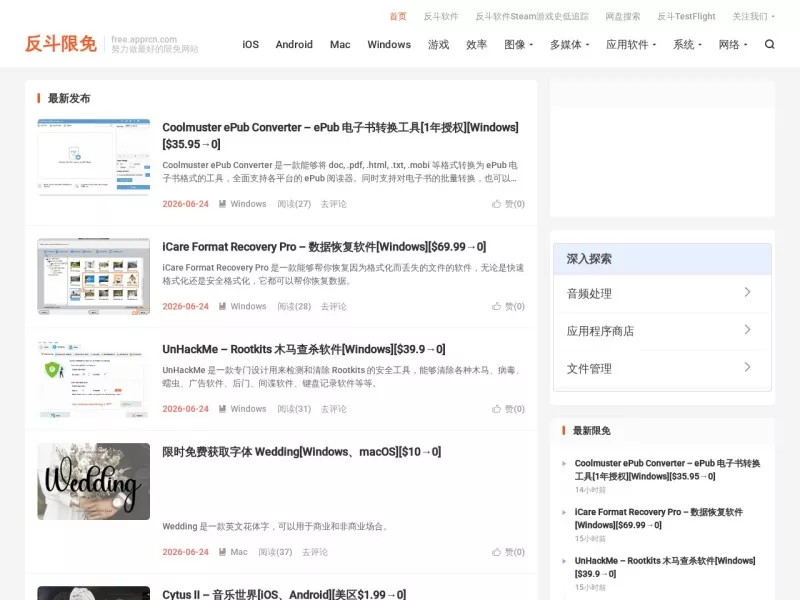Open the Windows navigation item
Image resolution: width=800 pixels, height=600 pixels.
(x=389, y=45)
